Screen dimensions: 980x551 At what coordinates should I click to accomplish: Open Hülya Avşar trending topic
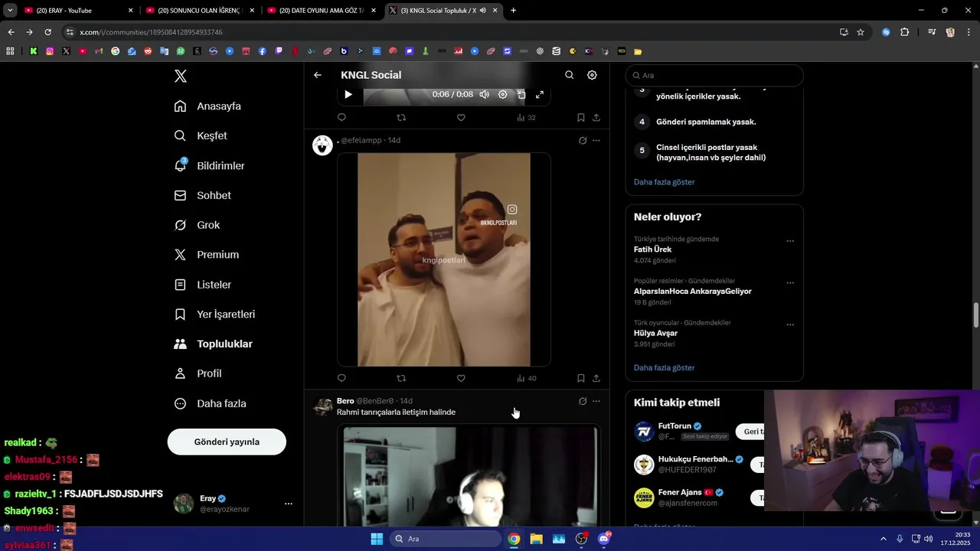655,333
